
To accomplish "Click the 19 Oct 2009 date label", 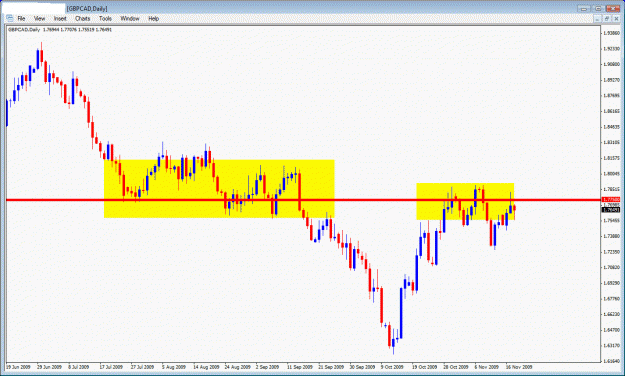I will click(425, 367).
